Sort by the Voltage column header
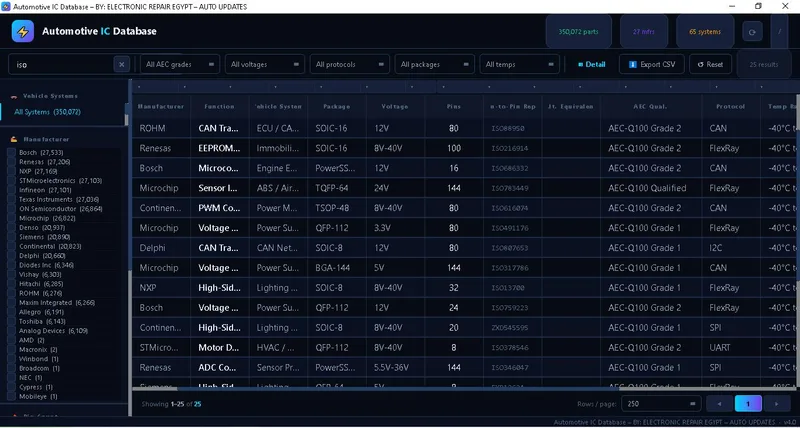 395,107
